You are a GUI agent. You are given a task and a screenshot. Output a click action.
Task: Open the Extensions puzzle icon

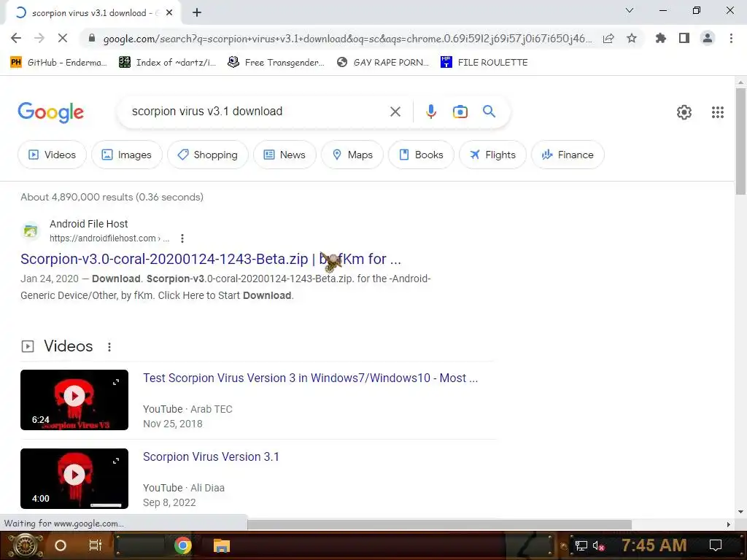(x=660, y=39)
